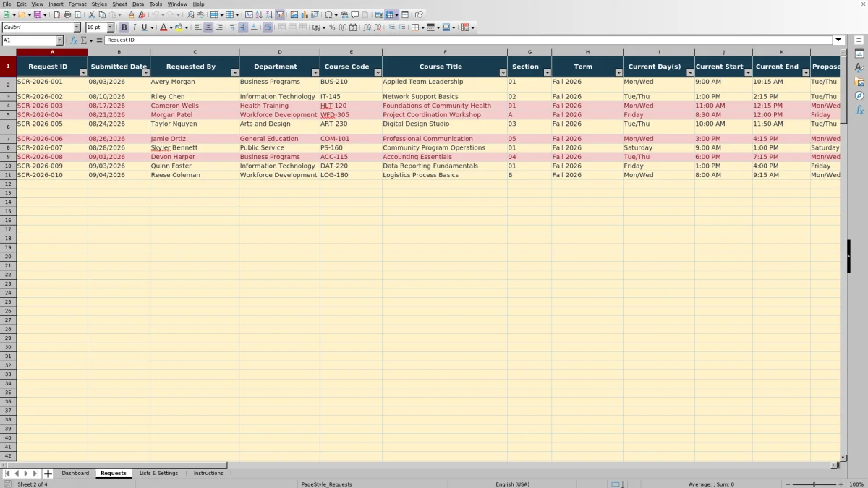Screen dimensions: 868x488
Task: Click Sort Descending icon
Action: pyautogui.click(x=269, y=14)
